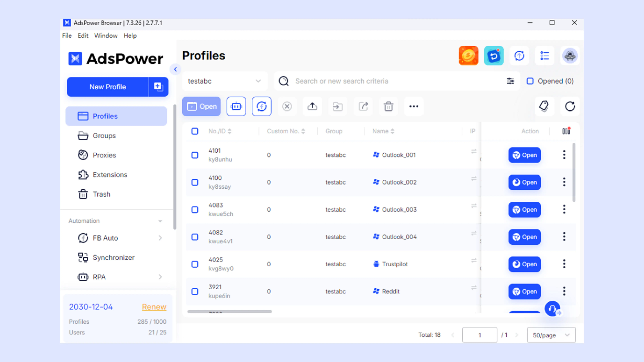Click the delete trash toolbar icon
The width and height of the screenshot is (644, 362).
pyautogui.click(x=389, y=106)
